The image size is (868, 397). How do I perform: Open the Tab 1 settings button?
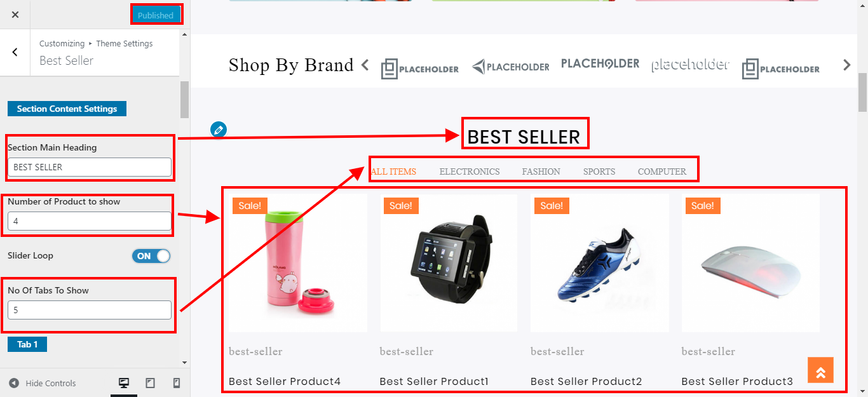[27, 344]
